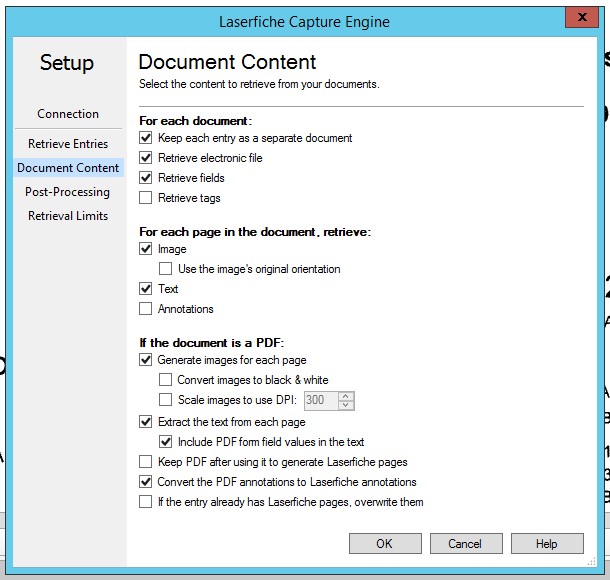
Task: Open Help for this dialog
Action: pyautogui.click(x=547, y=543)
